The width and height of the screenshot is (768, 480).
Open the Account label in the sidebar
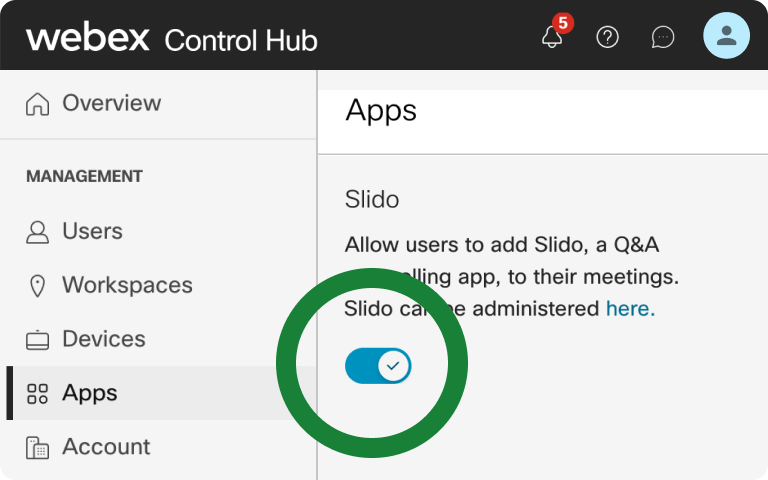tap(106, 447)
